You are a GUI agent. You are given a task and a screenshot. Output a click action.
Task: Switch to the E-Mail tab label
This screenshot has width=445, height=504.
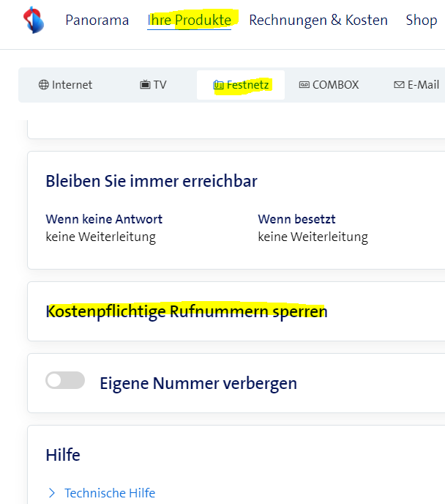(x=423, y=85)
